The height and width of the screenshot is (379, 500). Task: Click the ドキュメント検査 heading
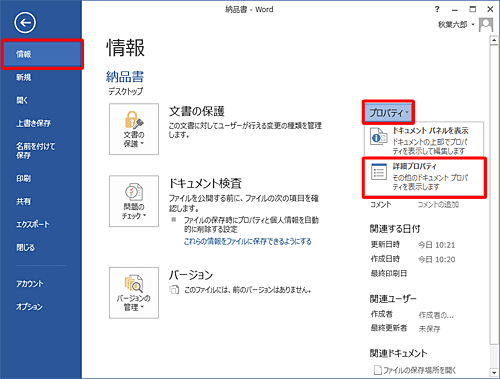205,183
